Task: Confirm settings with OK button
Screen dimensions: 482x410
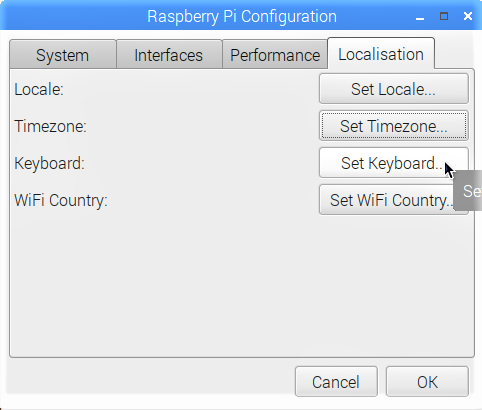Action: click(x=427, y=382)
